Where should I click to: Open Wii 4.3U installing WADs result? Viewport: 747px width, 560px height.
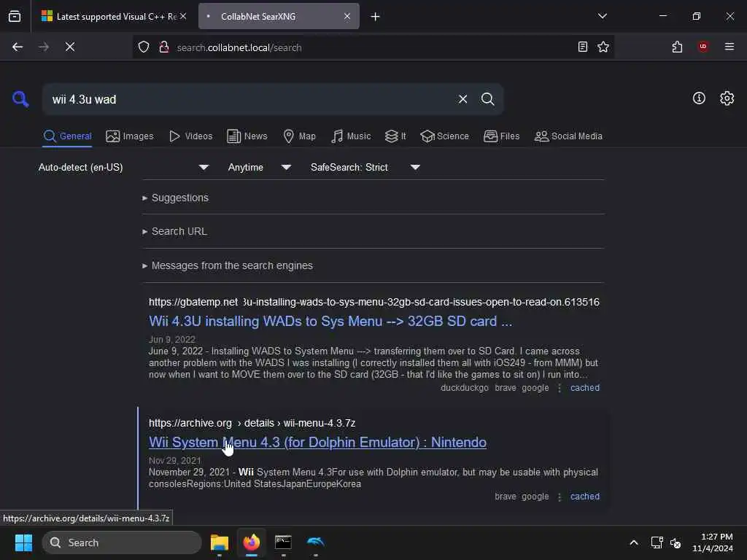click(330, 322)
